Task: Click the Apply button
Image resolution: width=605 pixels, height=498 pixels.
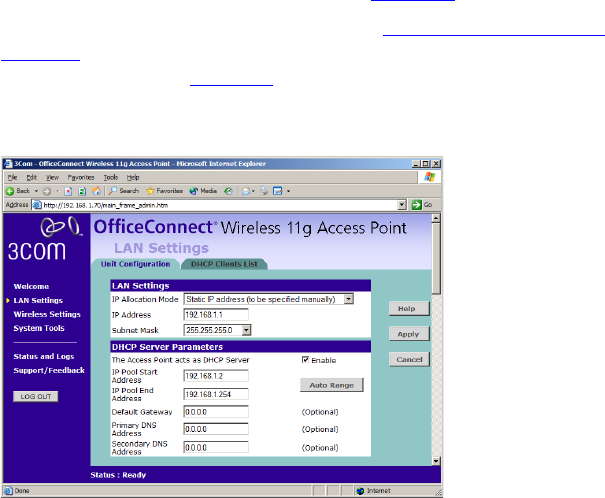Action: (x=409, y=334)
